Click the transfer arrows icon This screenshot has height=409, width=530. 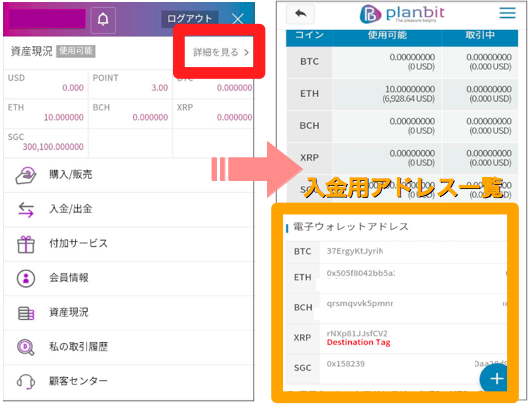pyautogui.click(x=26, y=210)
